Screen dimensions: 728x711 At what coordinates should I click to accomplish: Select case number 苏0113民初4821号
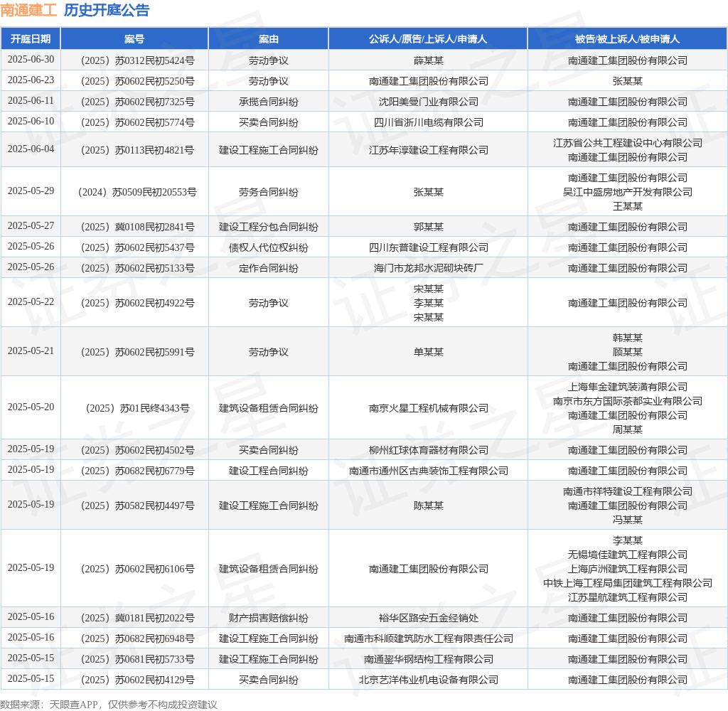click(137, 150)
